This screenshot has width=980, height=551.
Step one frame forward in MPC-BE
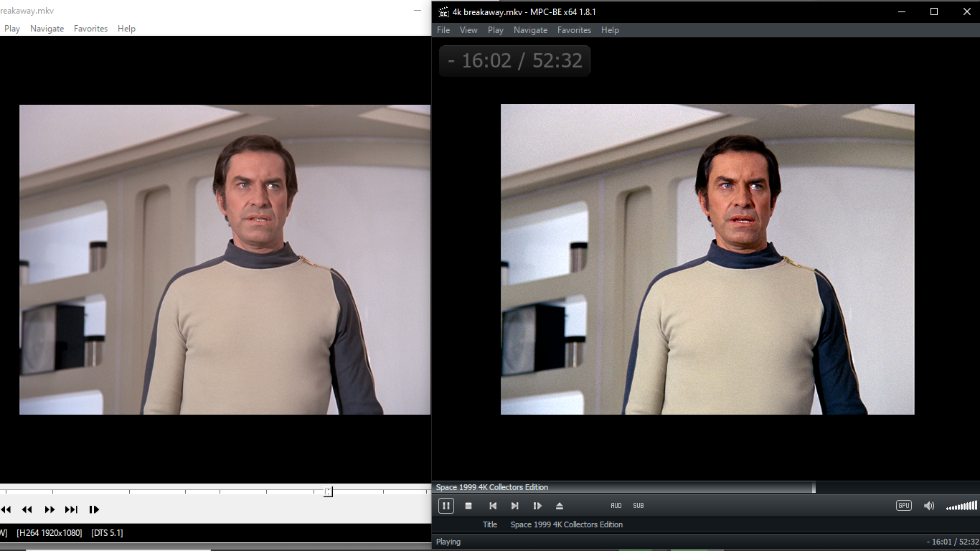[537, 506]
